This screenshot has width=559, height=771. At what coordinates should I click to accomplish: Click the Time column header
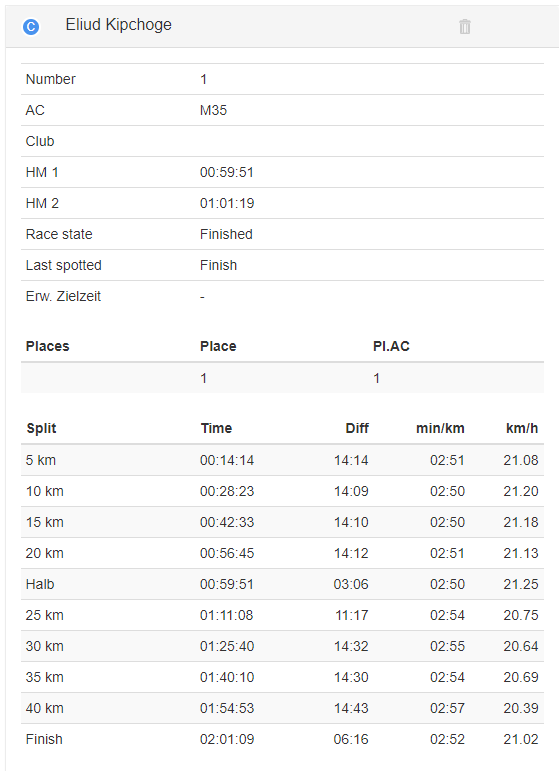[x=216, y=428]
